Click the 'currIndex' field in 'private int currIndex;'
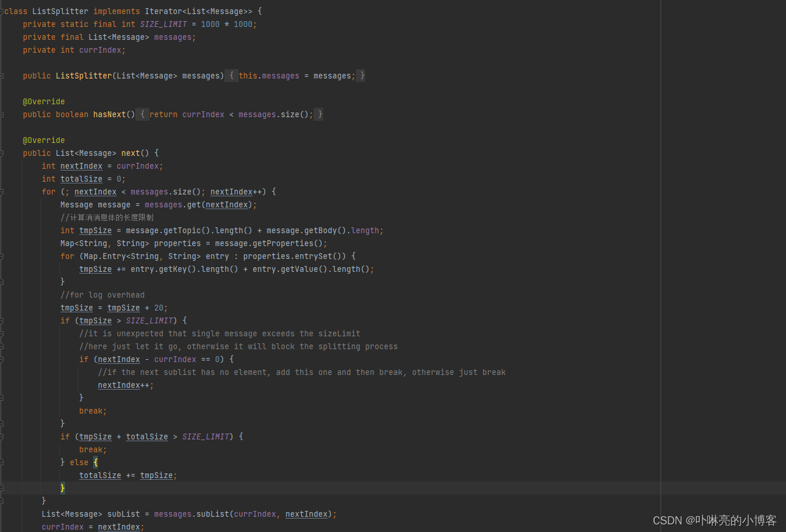Image resolution: width=786 pixels, height=532 pixels. 100,50
